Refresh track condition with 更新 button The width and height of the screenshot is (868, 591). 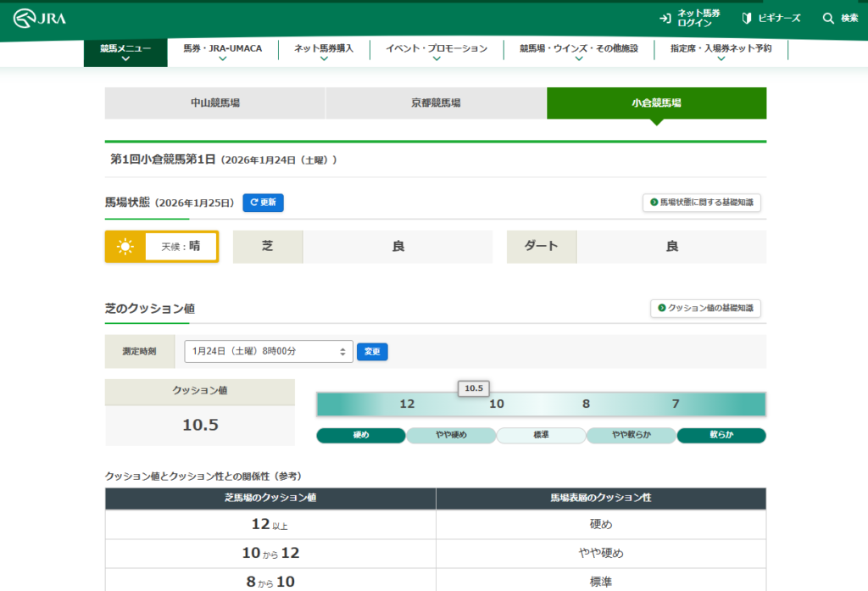[263, 203]
